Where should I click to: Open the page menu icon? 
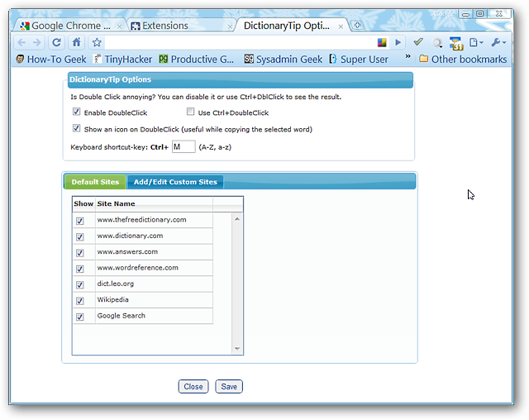pos(476,42)
